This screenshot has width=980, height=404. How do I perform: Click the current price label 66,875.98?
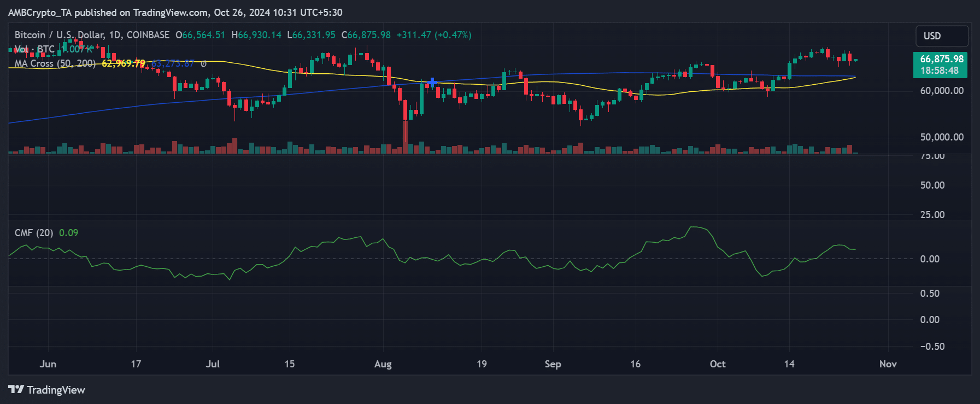pyautogui.click(x=942, y=59)
